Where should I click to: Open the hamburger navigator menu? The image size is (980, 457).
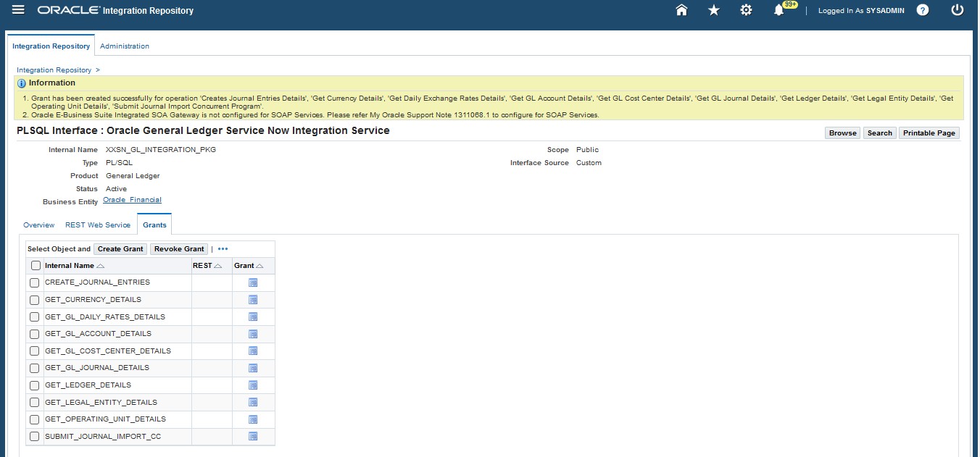(18, 10)
